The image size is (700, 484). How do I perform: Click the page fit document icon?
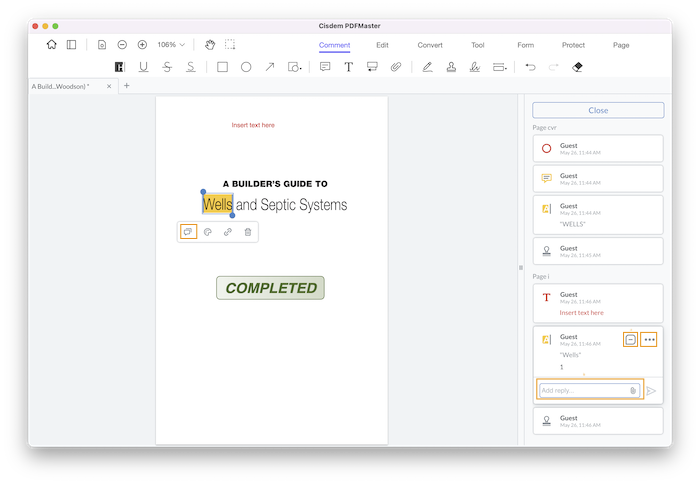(102, 45)
